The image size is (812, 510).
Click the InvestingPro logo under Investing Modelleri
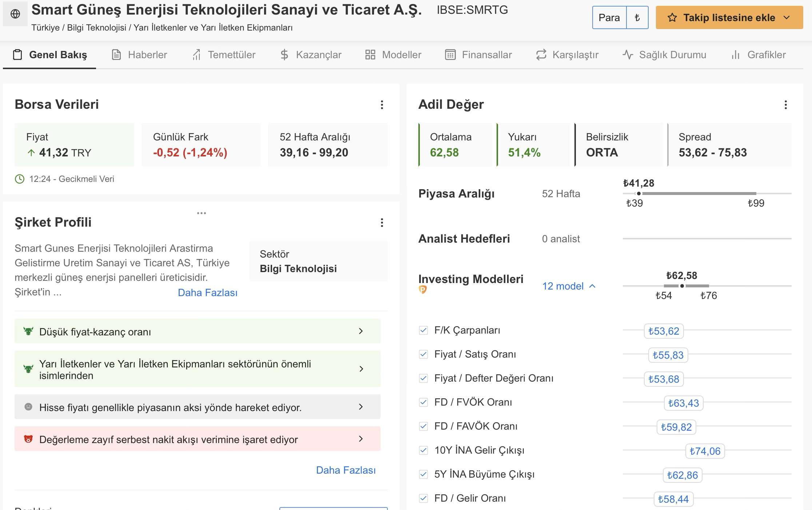(x=423, y=290)
